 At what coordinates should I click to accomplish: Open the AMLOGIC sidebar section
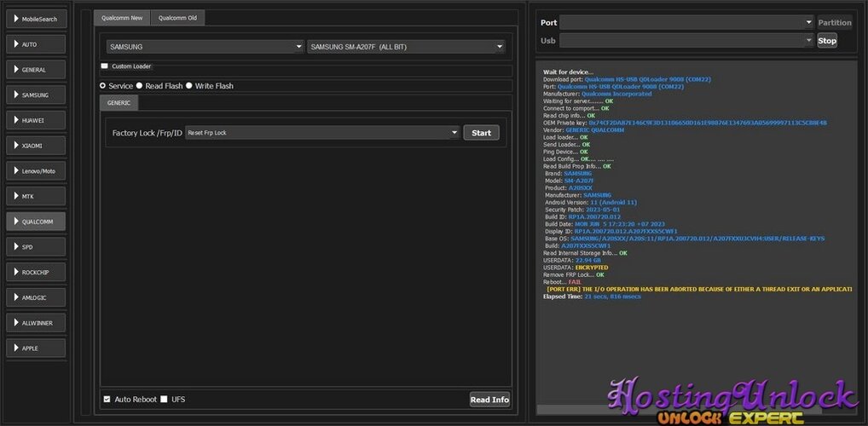(36, 297)
